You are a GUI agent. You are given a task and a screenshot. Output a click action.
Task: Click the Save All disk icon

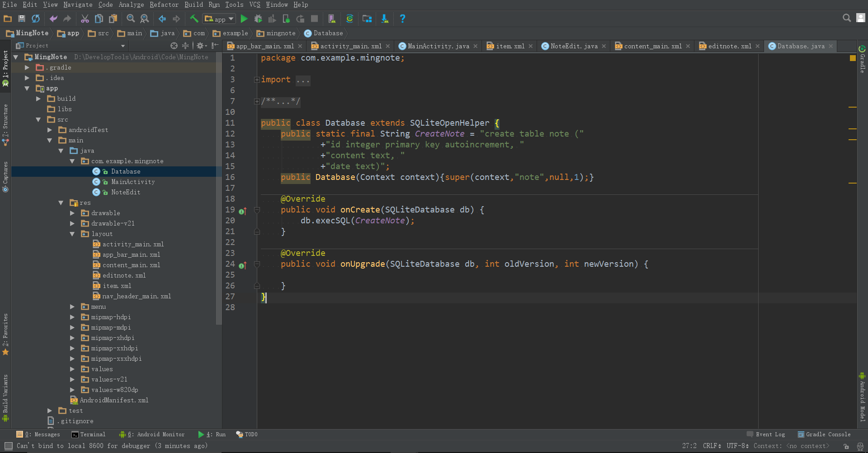21,19
